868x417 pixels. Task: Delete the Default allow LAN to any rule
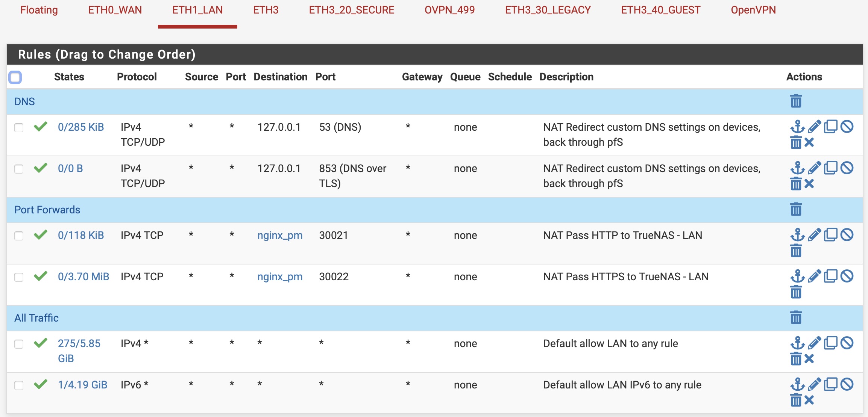796,359
